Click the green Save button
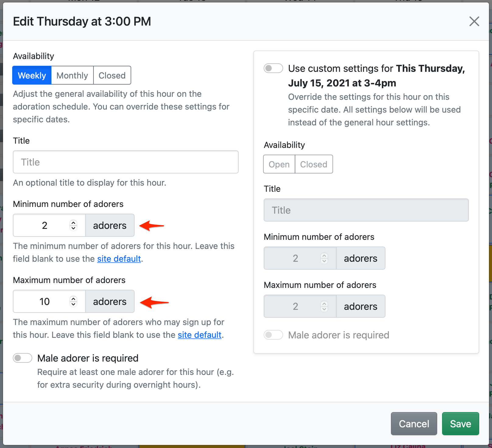 pyautogui.click(x=460, y=424)
